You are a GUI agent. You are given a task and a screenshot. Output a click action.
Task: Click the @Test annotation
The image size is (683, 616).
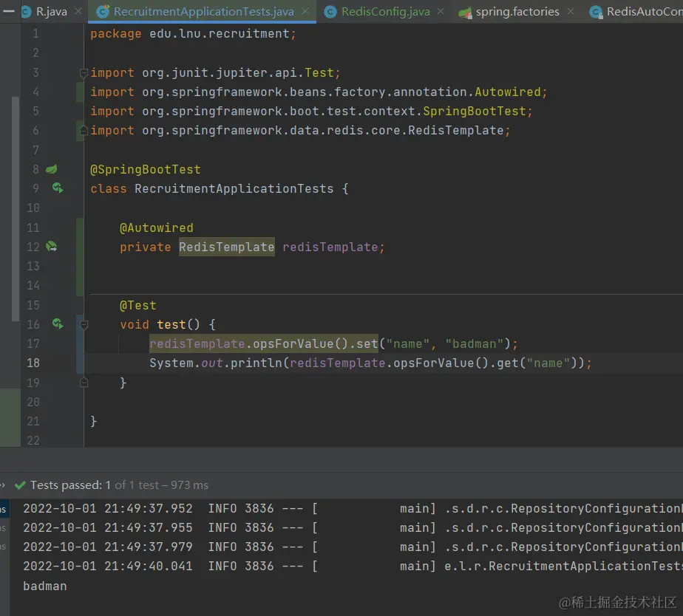point(137,305)
